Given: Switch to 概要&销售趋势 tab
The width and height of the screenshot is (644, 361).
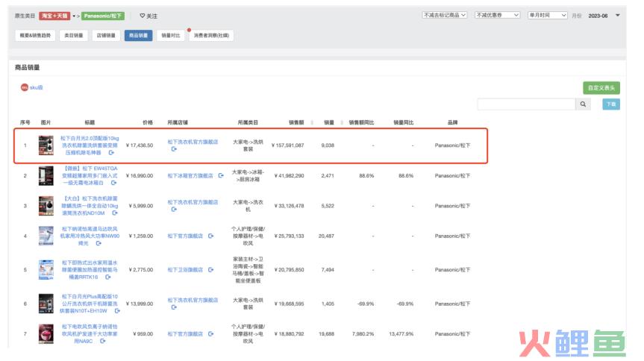Looking at the screenshot, I should 35,36.
